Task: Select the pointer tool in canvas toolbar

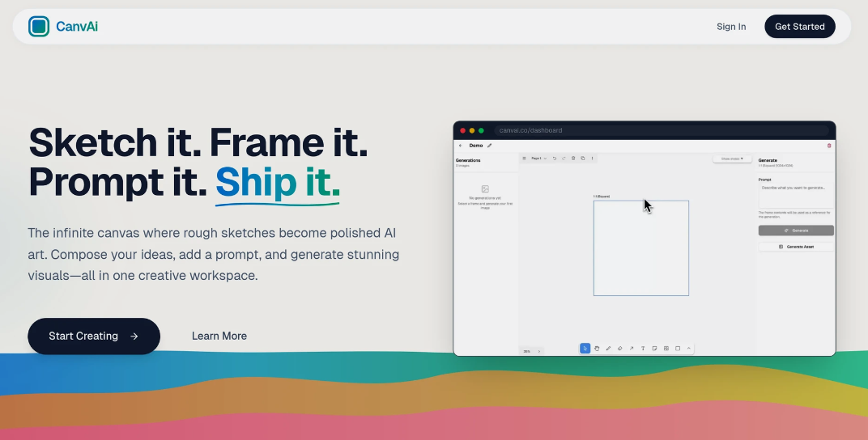Action: pyautogui.click(x=585, y=349)
